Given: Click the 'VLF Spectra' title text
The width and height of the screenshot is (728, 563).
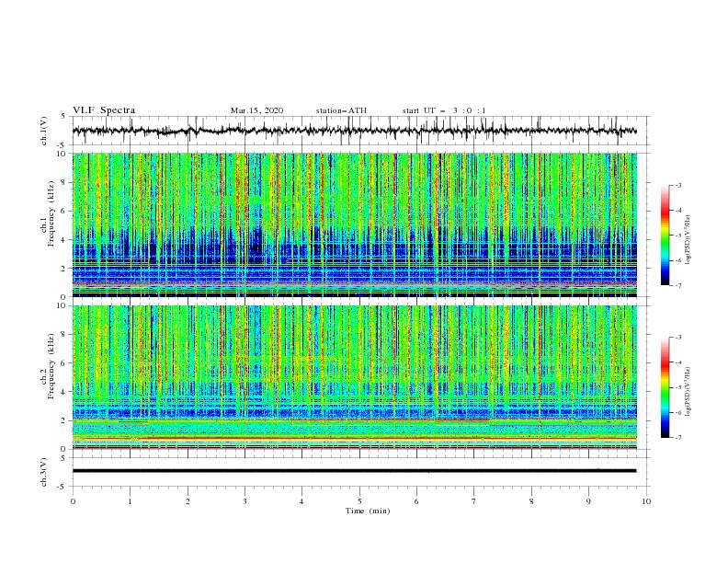Looking at the screenshot, I should (104, 110).
